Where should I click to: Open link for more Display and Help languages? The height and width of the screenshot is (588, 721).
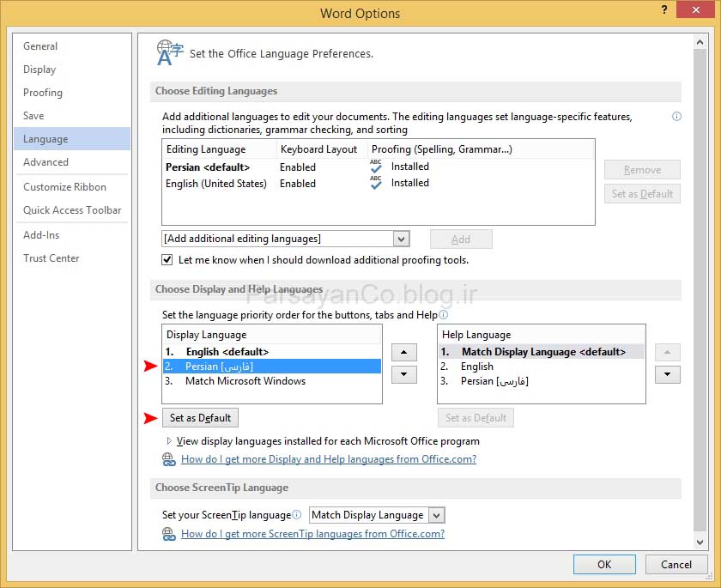coord(328,459)
